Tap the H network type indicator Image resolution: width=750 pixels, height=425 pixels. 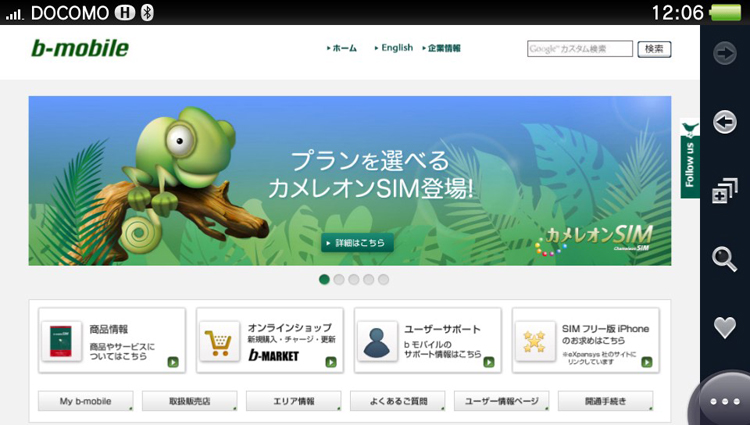coord(124,13)
